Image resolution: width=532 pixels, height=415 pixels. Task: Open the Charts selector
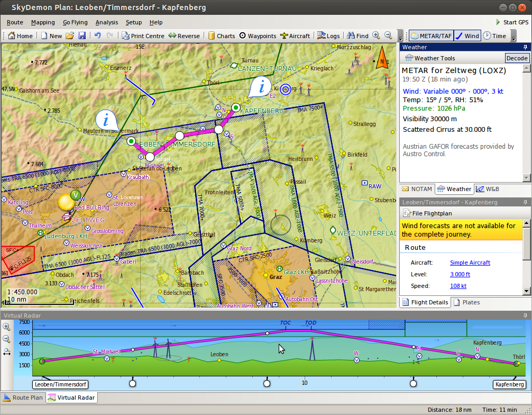[221, 35]
